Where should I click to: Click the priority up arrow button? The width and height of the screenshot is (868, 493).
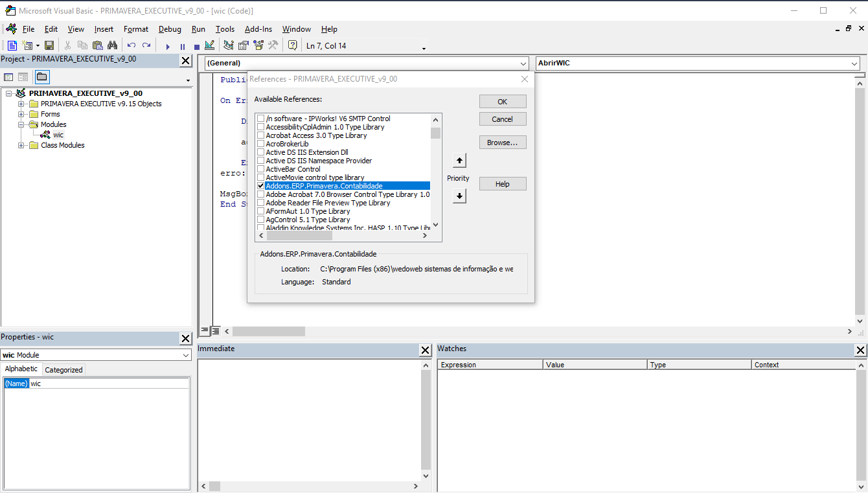coord(459,160)
